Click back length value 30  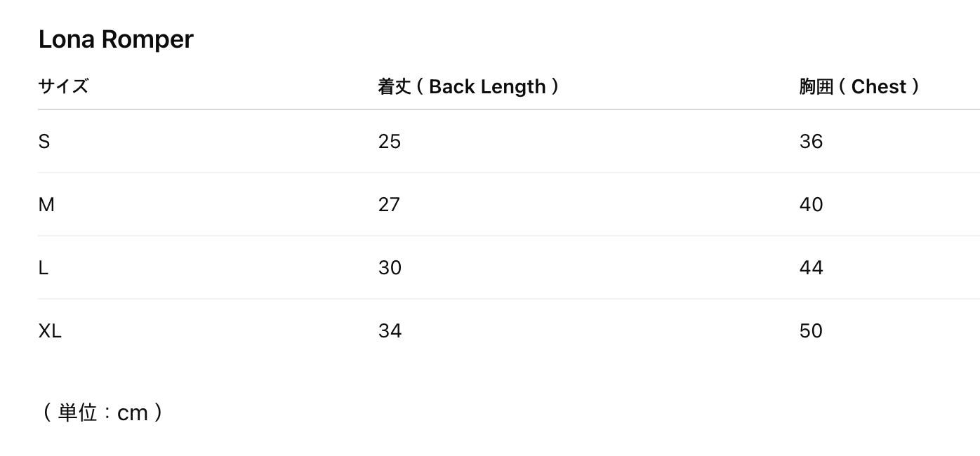390,268
